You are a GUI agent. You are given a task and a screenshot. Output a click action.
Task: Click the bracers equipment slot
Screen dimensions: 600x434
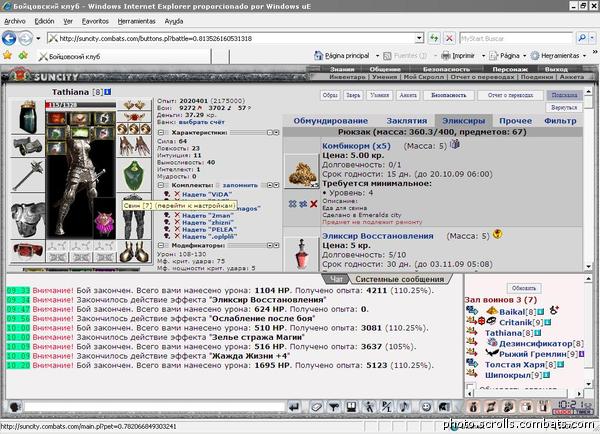28,147
